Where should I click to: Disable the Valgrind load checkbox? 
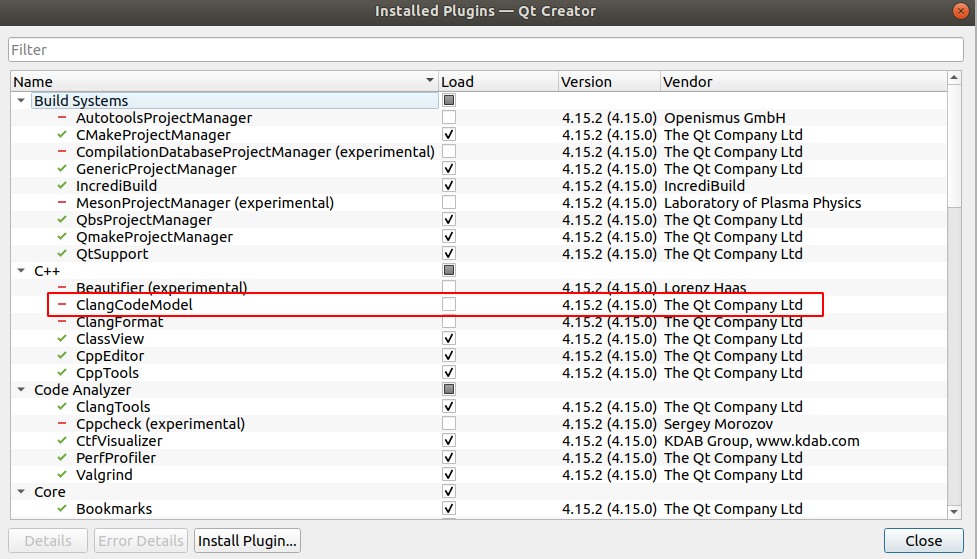click(x=449, y=474)
